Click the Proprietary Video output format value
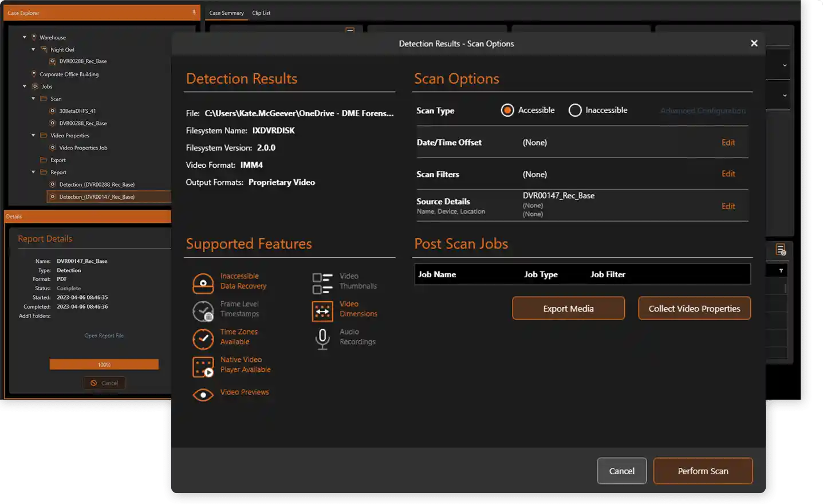This screenshot has height=504, width=823. pyautogui.click(x=281, y=182)
